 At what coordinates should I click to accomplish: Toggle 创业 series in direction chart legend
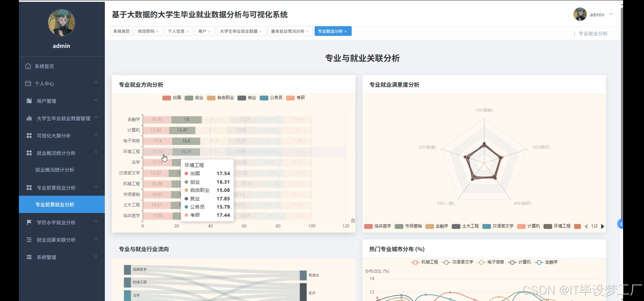[194, 98]
